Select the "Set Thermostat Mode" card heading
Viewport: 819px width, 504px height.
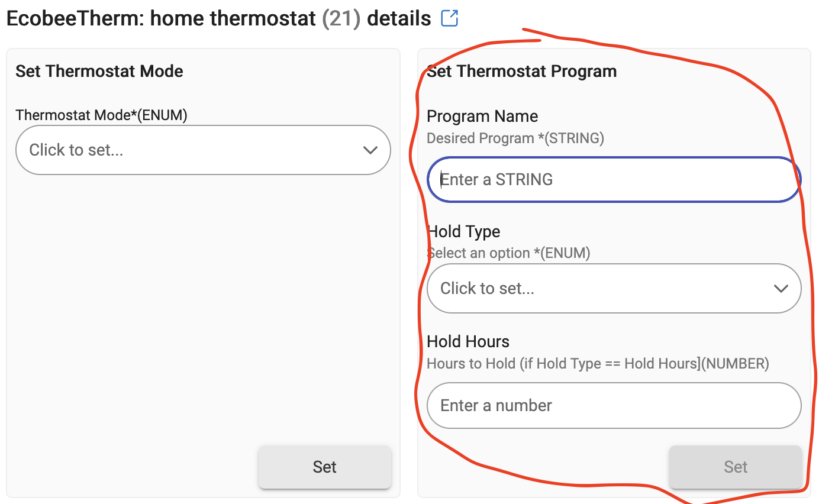[99, 72]
